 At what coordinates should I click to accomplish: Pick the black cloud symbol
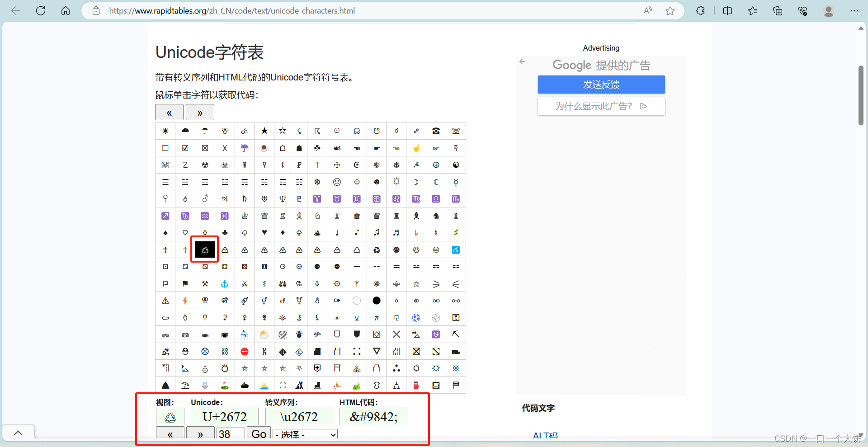pos(185,131)
